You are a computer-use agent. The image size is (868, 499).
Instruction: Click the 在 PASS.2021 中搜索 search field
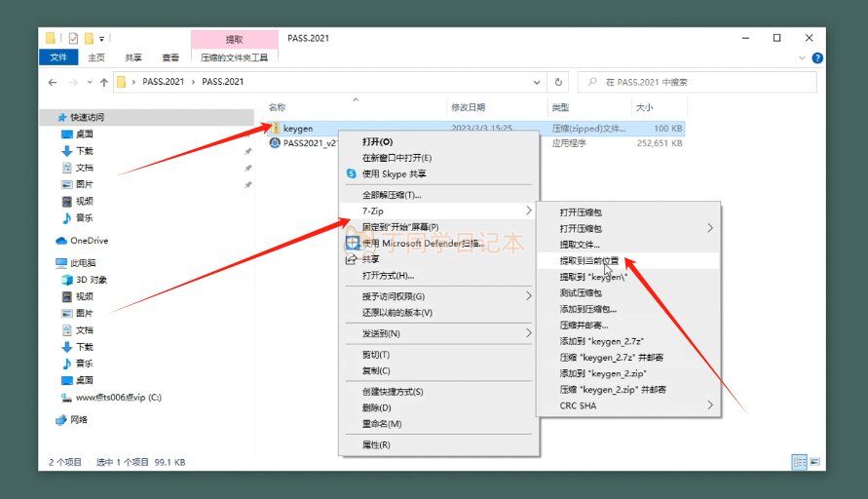point(697,82)
